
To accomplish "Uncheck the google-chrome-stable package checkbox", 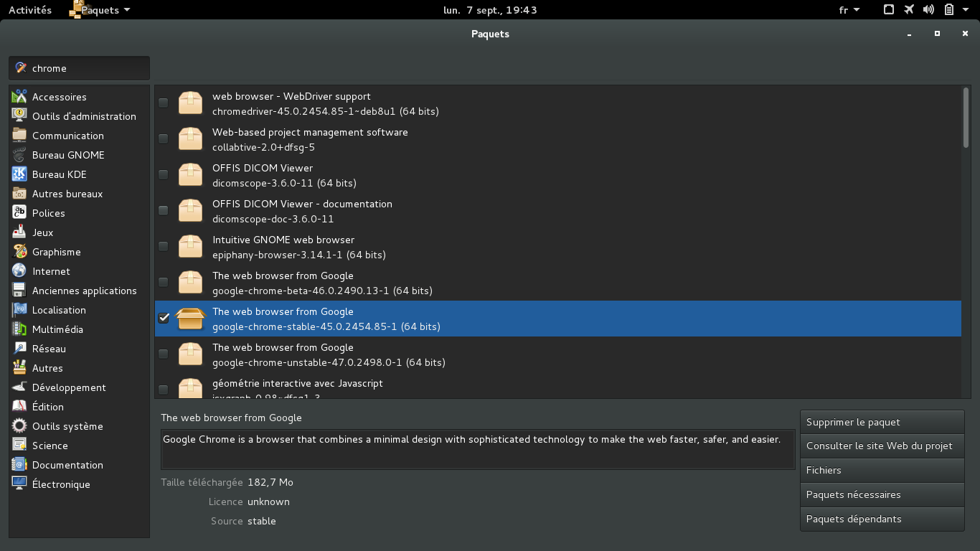I will tap(164, 318).
